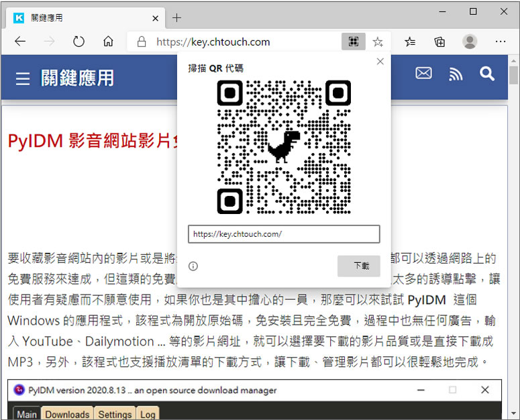Add this page to favorites with star icon
The height and width of the screenshot is (420, 520).
(x=378, y=42)
